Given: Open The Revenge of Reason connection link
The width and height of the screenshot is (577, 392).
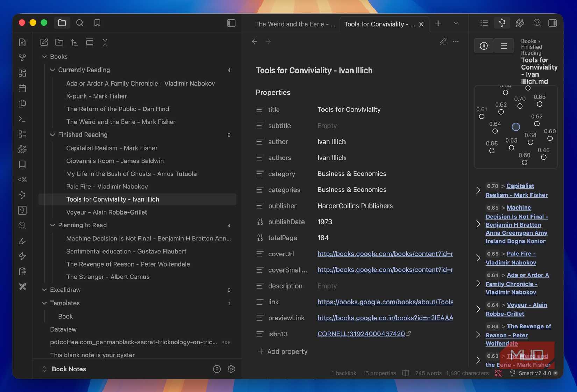Looking at the screenshot, I should coord(518,335).
